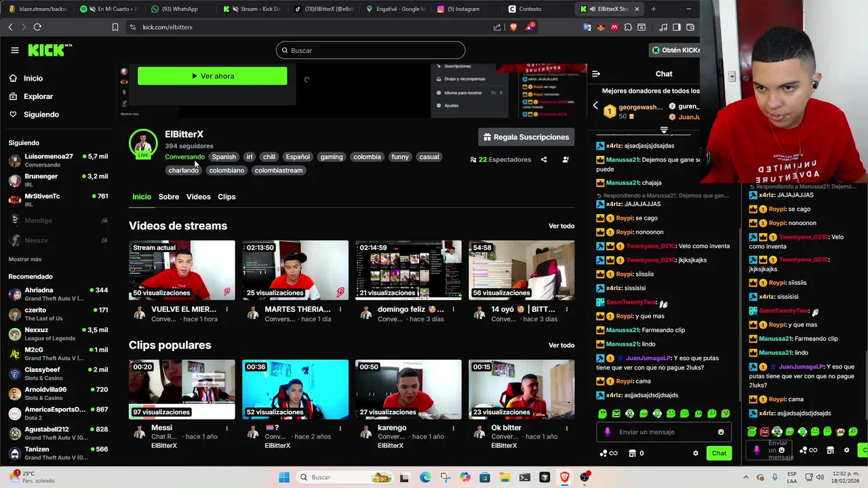Open options menu for Messi clip
868x488 pixels.
(x=226, y=428)
